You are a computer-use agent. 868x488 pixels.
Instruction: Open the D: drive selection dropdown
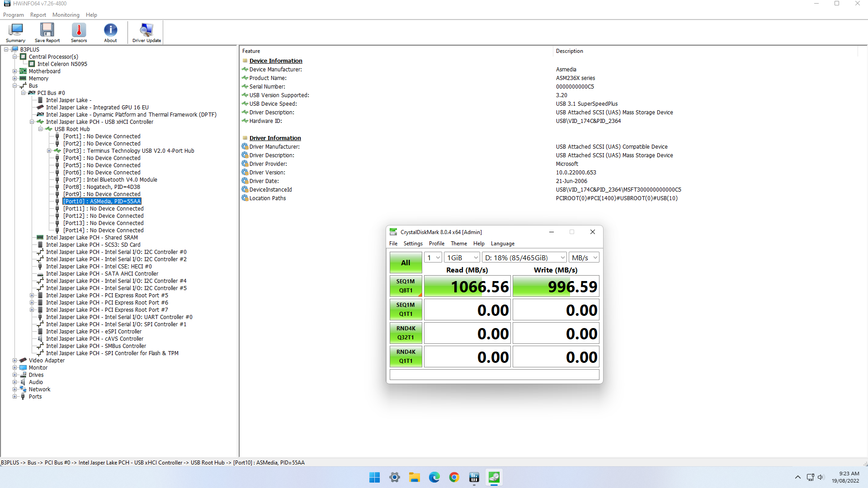[x=524, y=258]
